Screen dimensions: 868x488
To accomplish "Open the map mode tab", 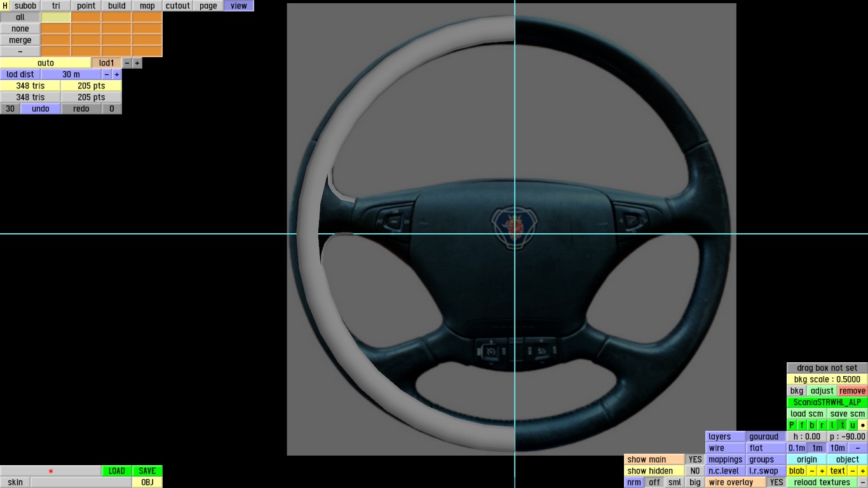I will pos(147,6).
